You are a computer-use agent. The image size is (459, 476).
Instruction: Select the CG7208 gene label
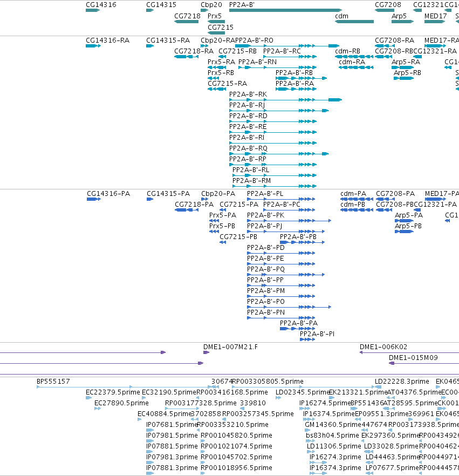point(388,4)
